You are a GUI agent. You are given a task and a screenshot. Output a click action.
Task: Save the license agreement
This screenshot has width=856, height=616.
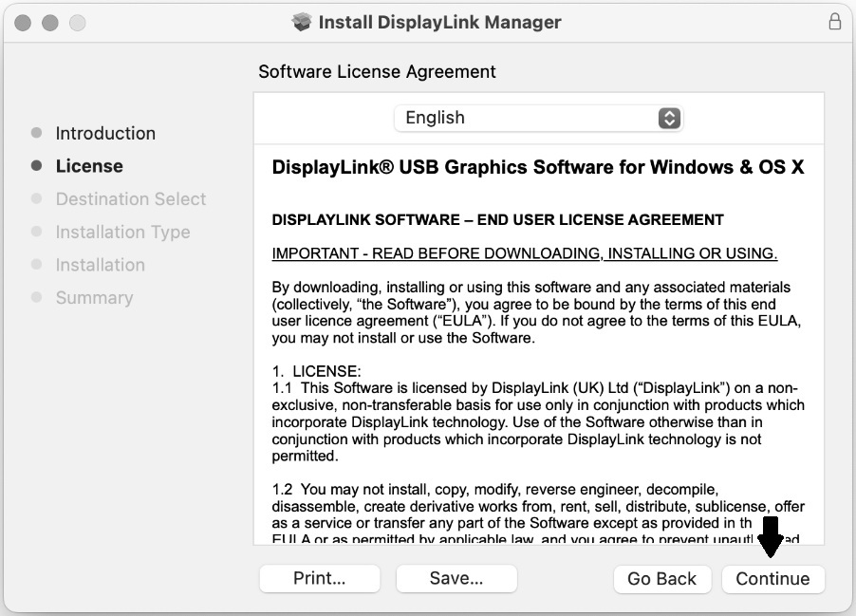click(x=456, y=578)
